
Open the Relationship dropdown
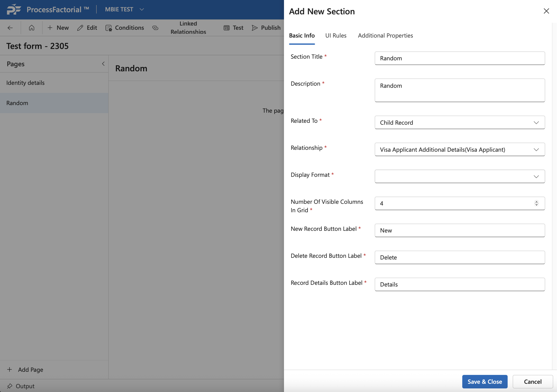tap(536, 150)
